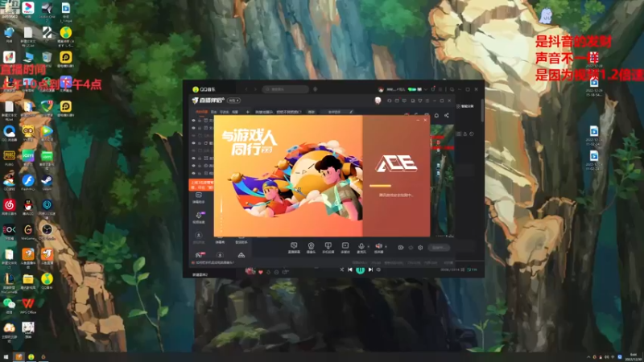Viewport: 644px width, 362px height.
Task: Click the headset support icon in live companion
Action: click(390, 101)
